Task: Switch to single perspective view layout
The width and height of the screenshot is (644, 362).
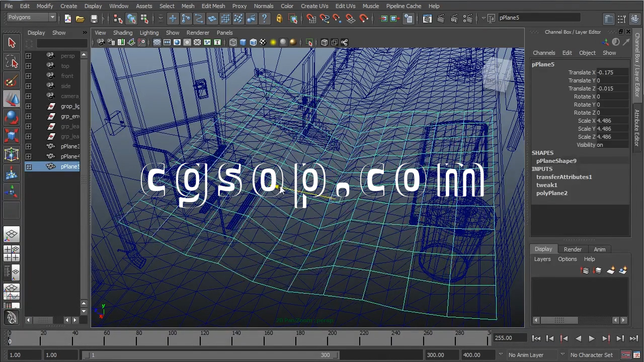Action: pyautogui.click(x=12, y=234)
